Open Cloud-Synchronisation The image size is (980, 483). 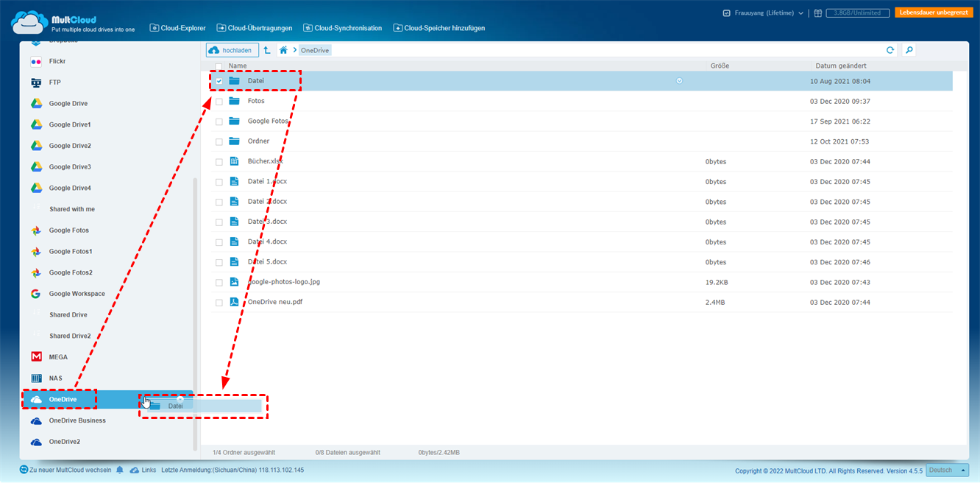[342, 28]
